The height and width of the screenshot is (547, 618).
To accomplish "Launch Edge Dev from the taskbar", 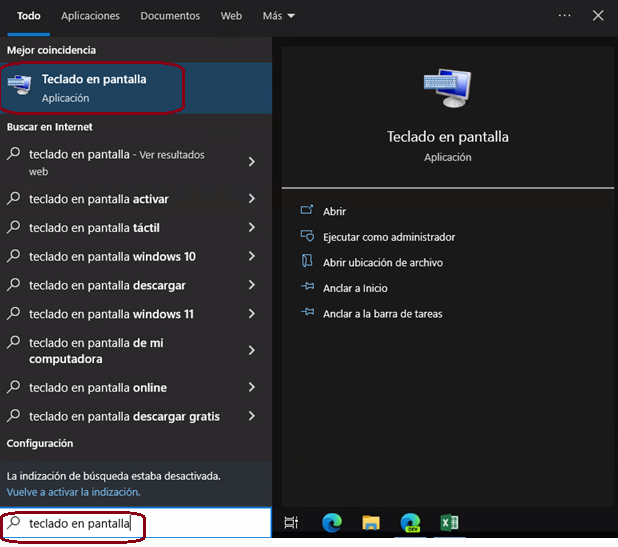I will point(410,523).
